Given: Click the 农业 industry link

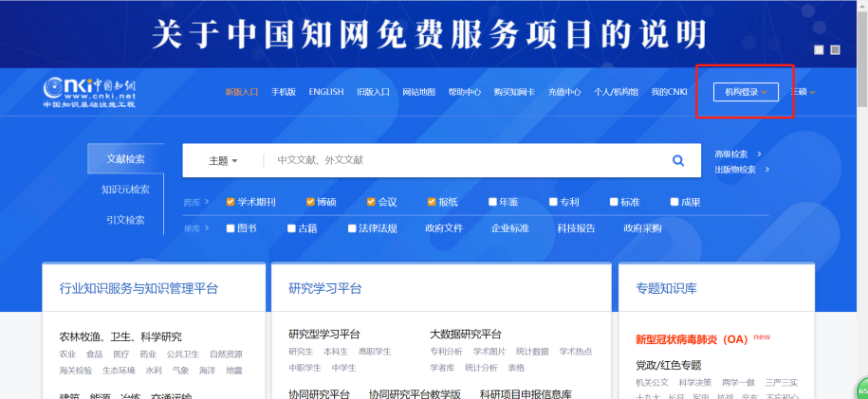Looking at the screenshot, I should (67, 354).
